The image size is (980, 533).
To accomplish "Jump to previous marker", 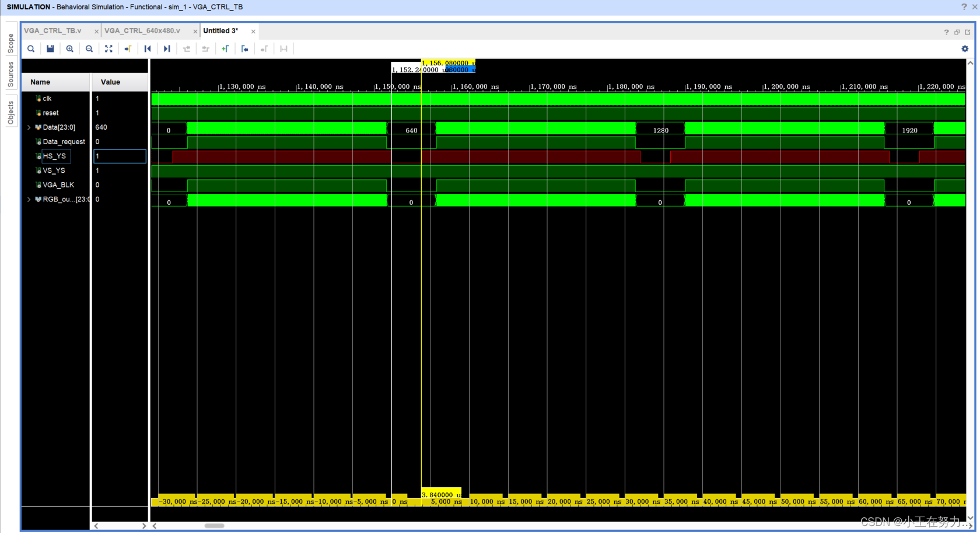I will tap(245, 49).
